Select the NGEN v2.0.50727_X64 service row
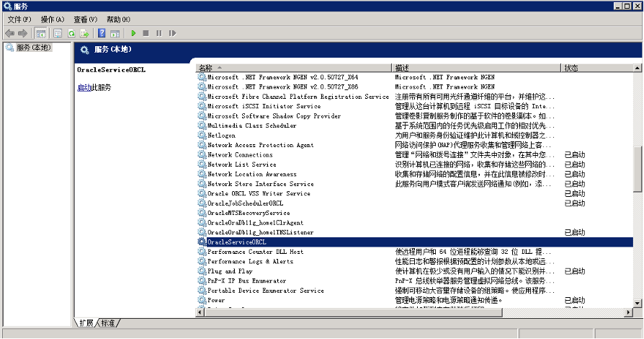This screenshot has width=644, height=339. point(415,77)
